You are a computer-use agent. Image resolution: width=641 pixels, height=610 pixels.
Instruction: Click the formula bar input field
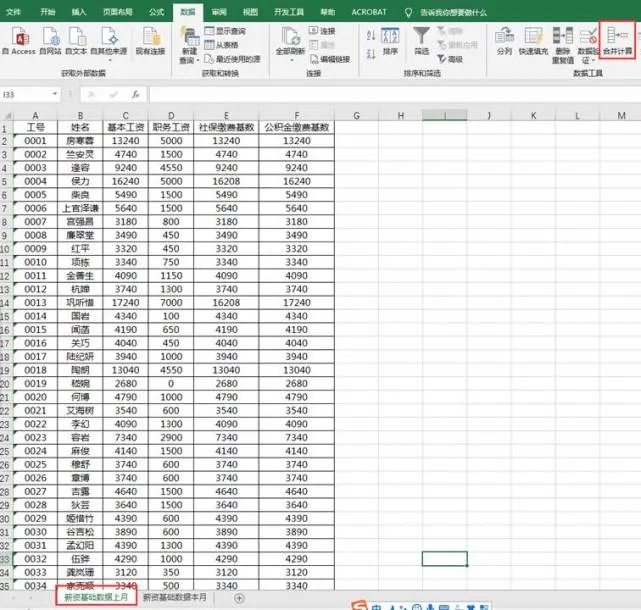click(394, 94)
